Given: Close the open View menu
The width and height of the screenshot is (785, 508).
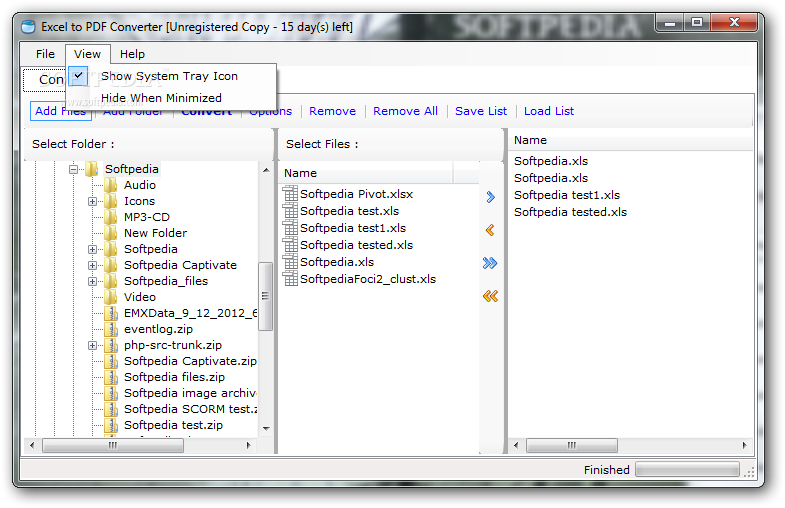Looking at the screenshot, I should coord(87,54).
